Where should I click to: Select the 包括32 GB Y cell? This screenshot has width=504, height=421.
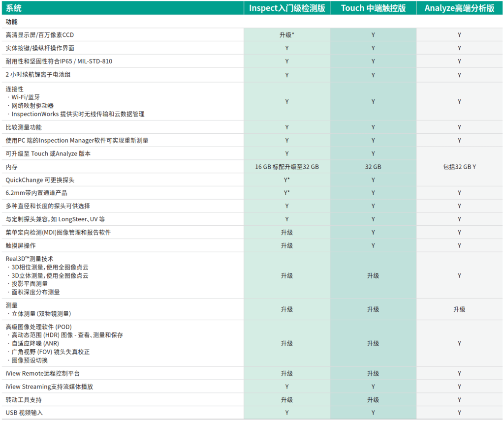tap(459, 167)
